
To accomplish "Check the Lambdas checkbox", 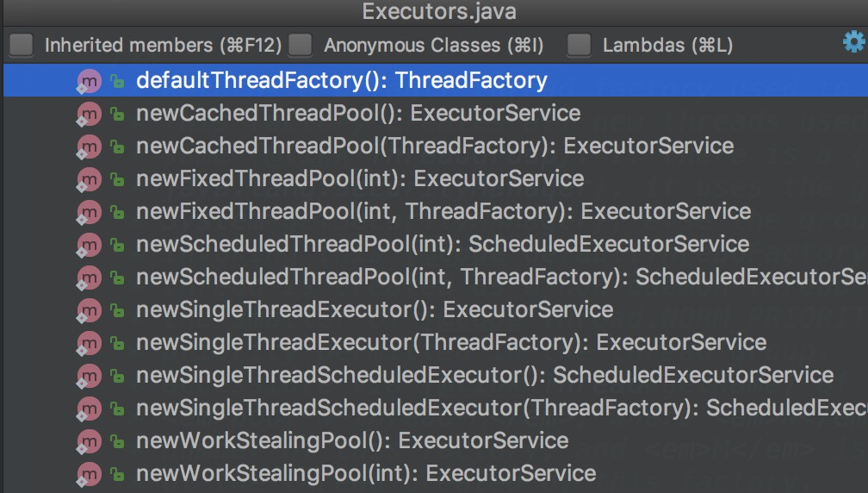I will point(579,45).
